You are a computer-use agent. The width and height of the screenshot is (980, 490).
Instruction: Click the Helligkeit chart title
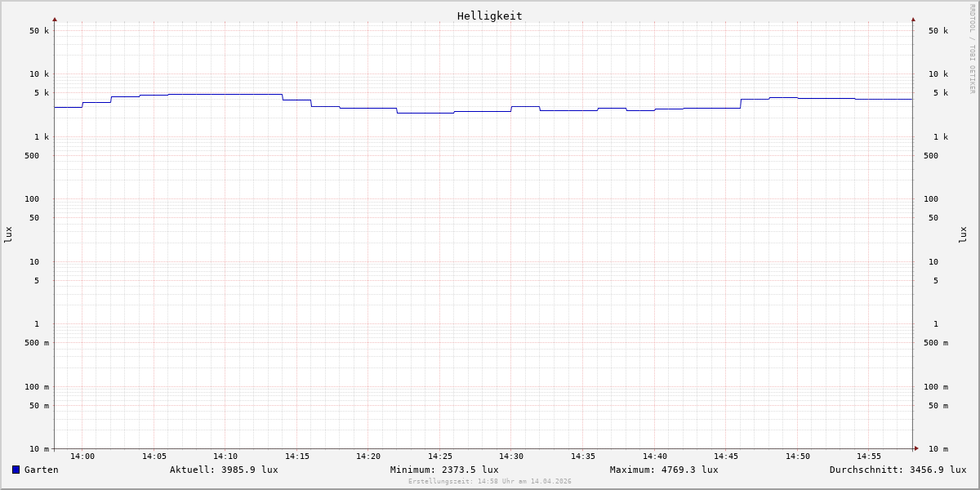[x=489, y=16]
